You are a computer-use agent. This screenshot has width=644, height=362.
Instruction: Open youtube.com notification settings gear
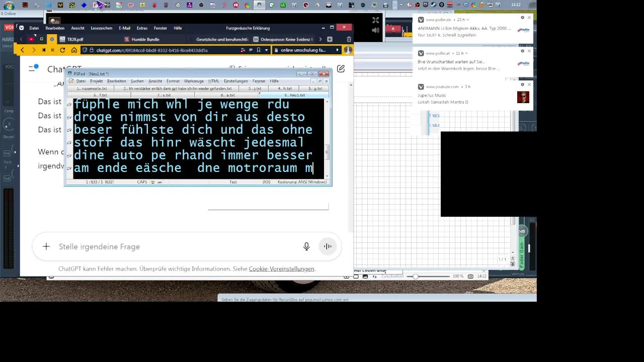pos(522,84)
